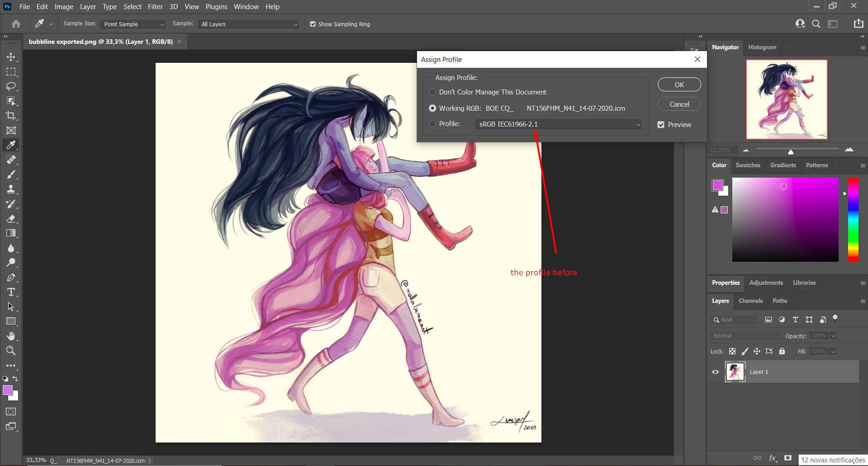Click Cancel in Assign Profile dialog
Screen dimensions: 868x466
click(x=679, y=104)
